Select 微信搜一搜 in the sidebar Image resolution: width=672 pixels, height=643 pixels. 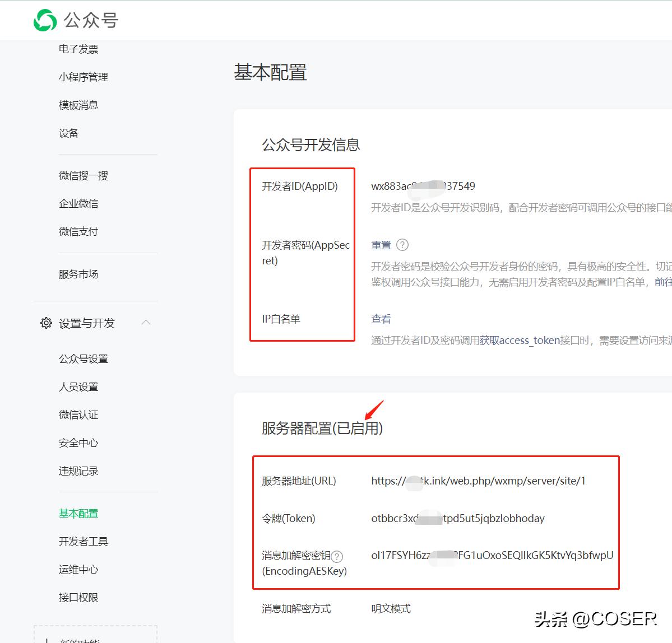point(83,175)
